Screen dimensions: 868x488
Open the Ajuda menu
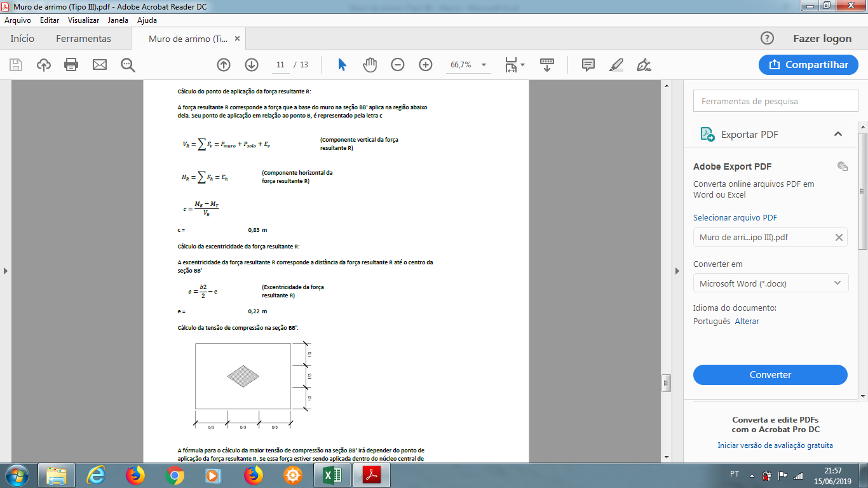point(147,20)
